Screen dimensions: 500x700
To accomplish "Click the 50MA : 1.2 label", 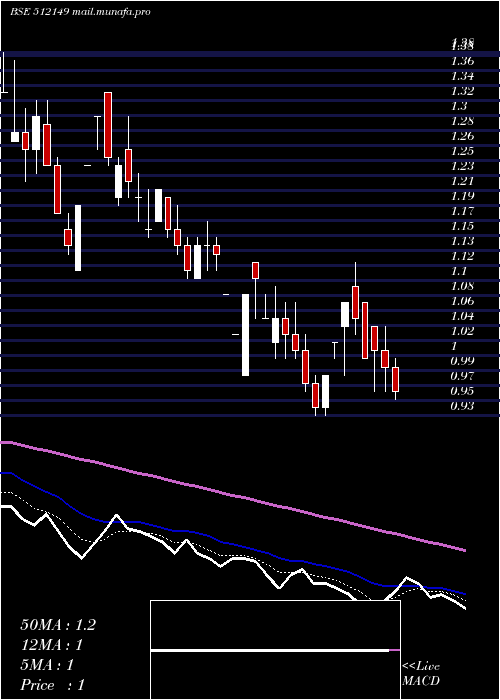I will [58, 625].
